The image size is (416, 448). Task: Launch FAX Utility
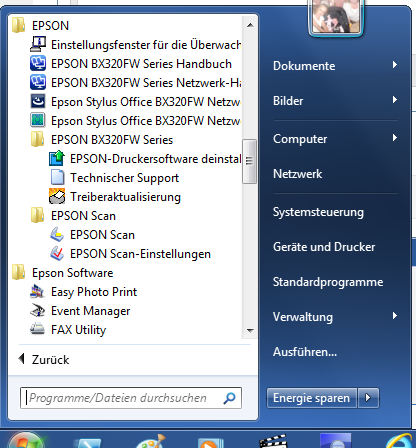click(68, 330)
